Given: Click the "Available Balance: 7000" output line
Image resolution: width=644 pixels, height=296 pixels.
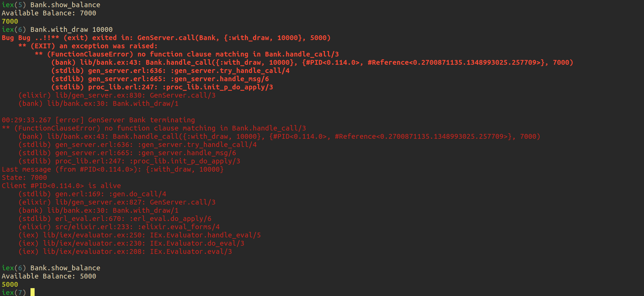Looking at the screenshot, I should (x=49, y=13).
